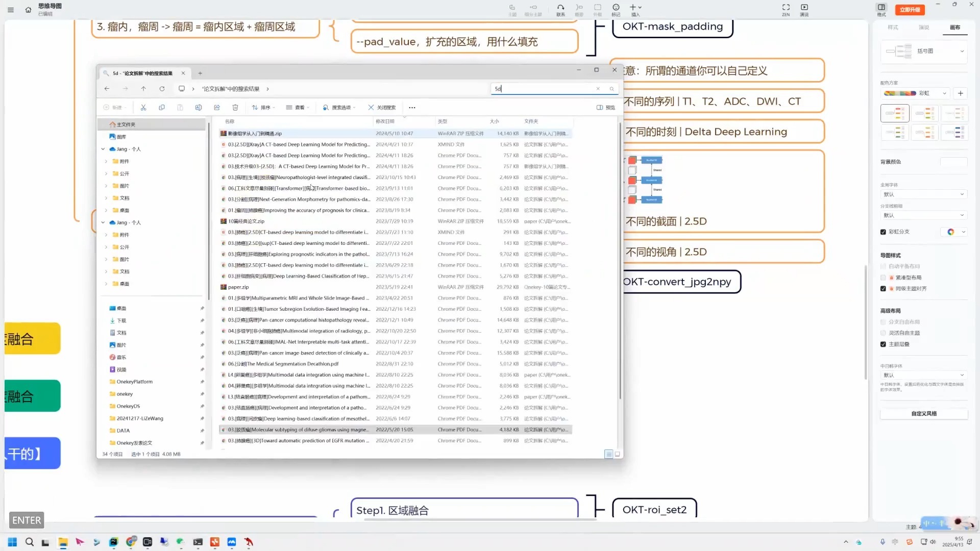Click the refresh icon in file explorer
The height and width of the screenshot is (551, 980).
coord(162,89)
